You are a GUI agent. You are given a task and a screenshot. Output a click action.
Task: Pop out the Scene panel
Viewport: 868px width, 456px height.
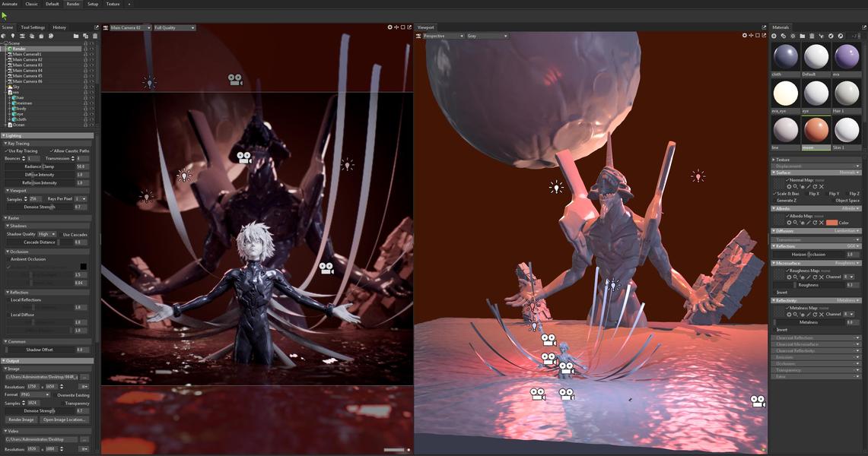click(97, 27)
